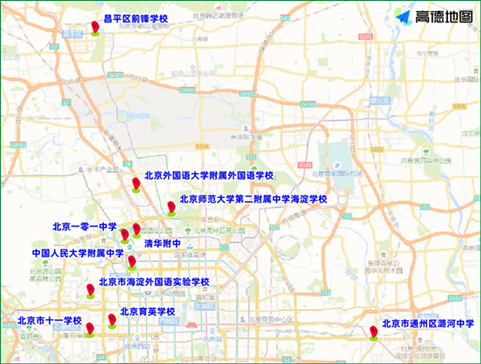Click the 清华附中 blue label text
Image resolution: width=481 pixels, height=364 pixels.
click(162, 243)
